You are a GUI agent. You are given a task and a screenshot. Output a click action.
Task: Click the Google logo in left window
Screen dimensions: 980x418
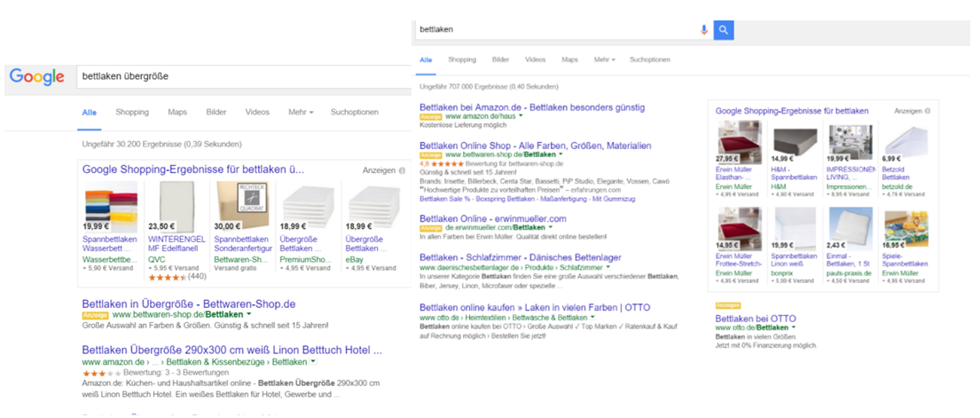point(37,76)
